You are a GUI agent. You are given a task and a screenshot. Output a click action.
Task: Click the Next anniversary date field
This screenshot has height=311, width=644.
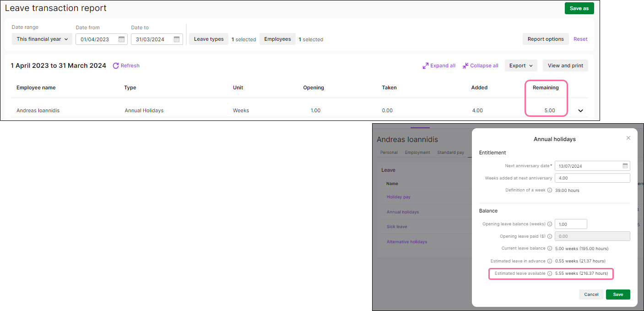click(592, 166)
